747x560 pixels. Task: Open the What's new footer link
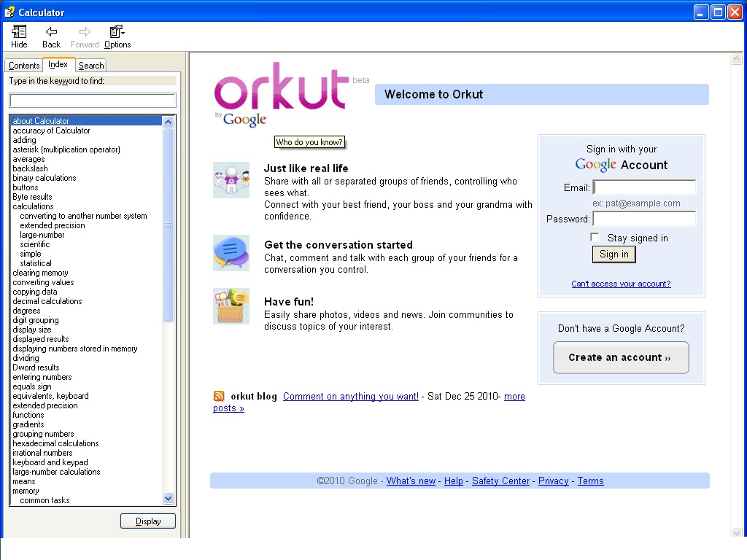click(x=411, y=481)
